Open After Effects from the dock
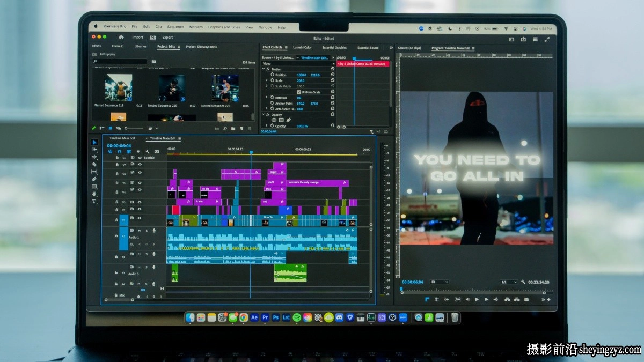This screenshot has height=362, width=644. click(254, 317)
